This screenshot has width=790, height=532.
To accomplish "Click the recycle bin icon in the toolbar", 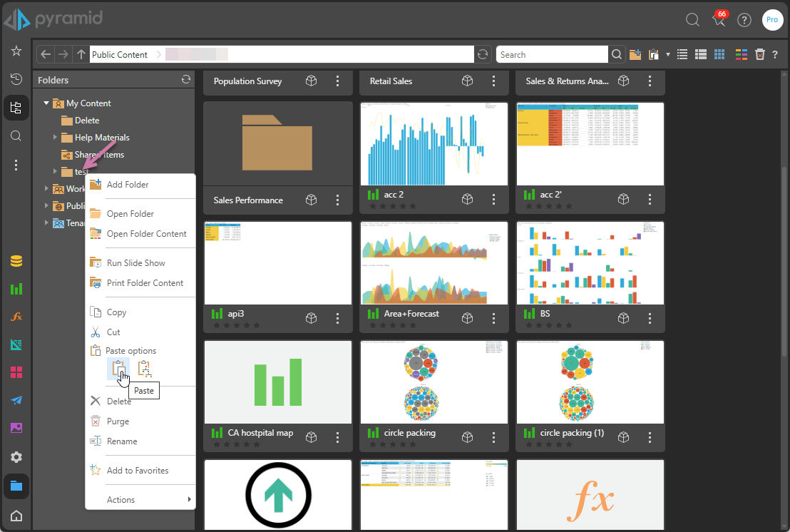I will point(760,55).
